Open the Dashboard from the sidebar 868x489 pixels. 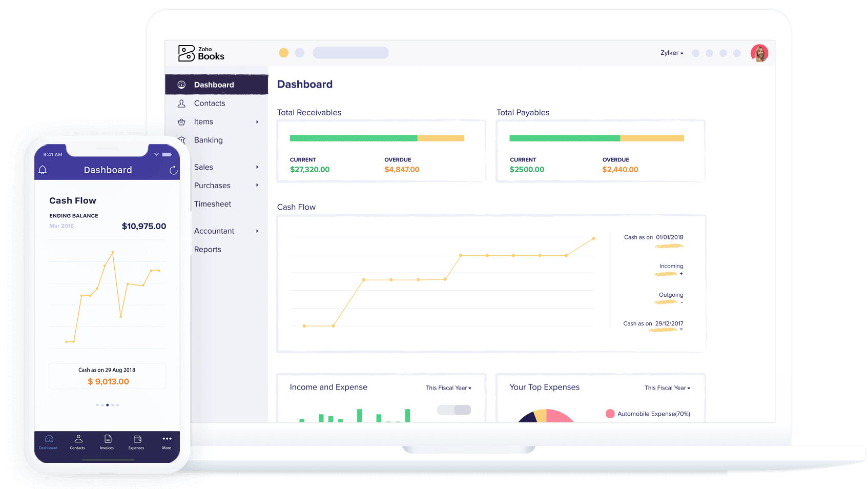coord(214,84)
